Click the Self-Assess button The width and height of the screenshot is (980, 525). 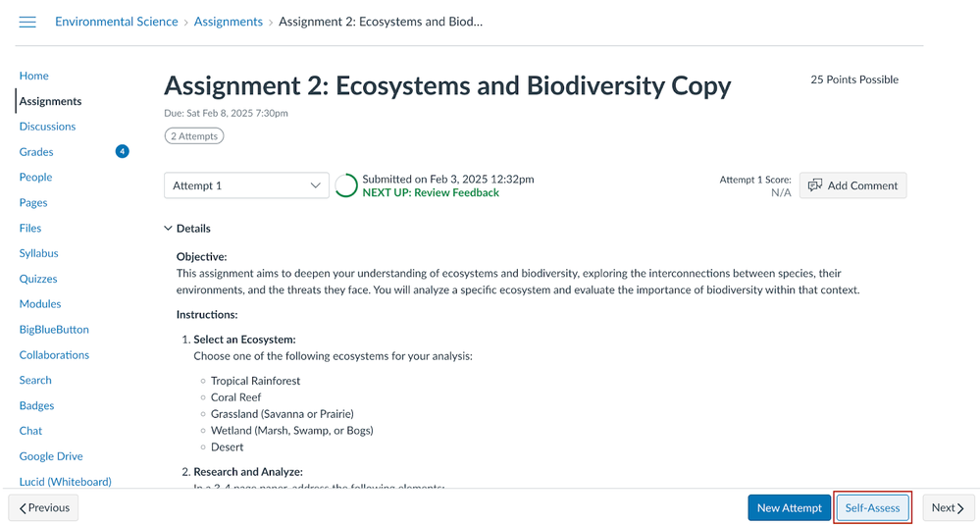point(872,507)
